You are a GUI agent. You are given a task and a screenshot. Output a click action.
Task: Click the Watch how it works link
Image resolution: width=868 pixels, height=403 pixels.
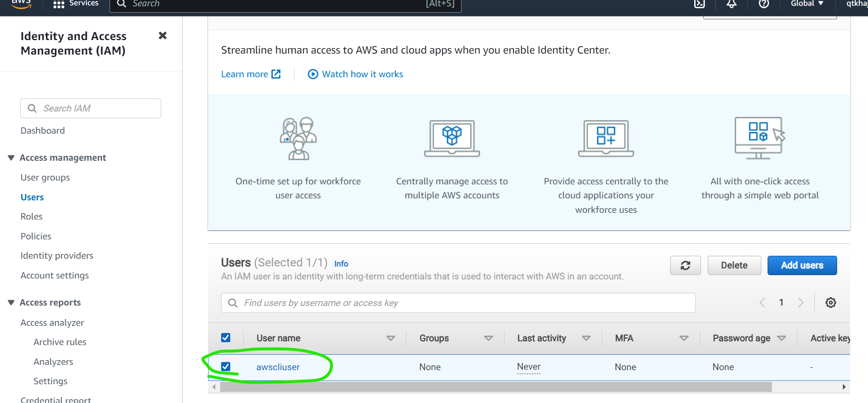point(363,74)
